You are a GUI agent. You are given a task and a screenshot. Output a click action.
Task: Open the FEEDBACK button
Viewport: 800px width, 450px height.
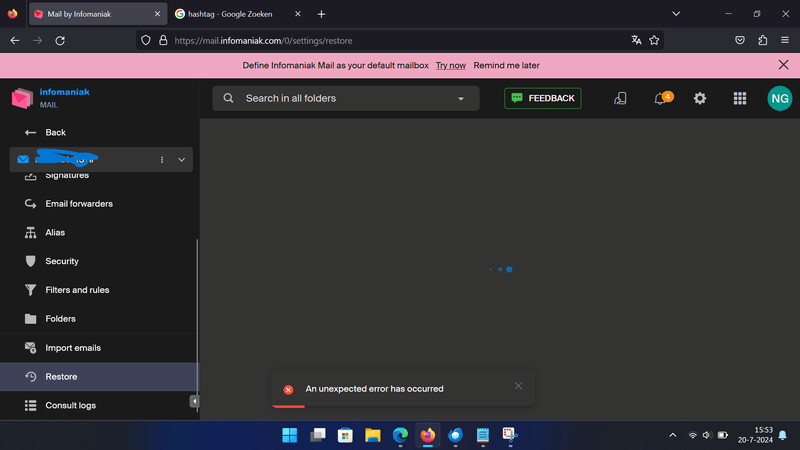tap(542, 98)
